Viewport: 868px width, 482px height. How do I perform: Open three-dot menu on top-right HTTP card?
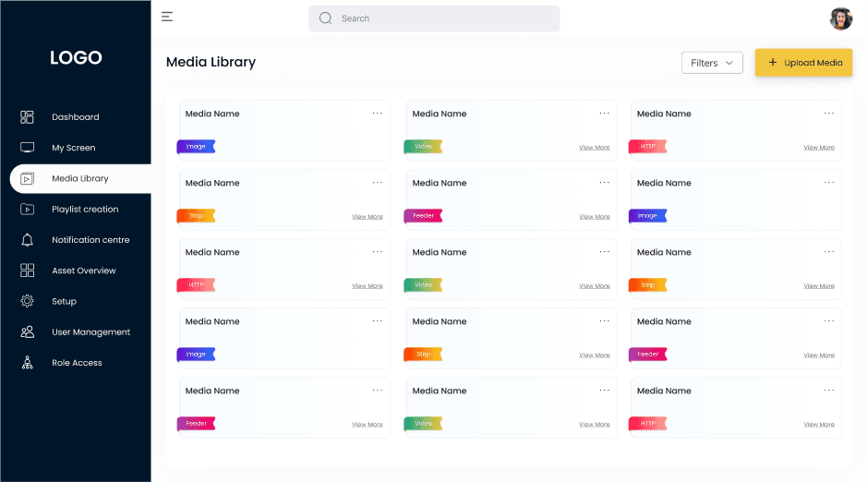point(828,113)
